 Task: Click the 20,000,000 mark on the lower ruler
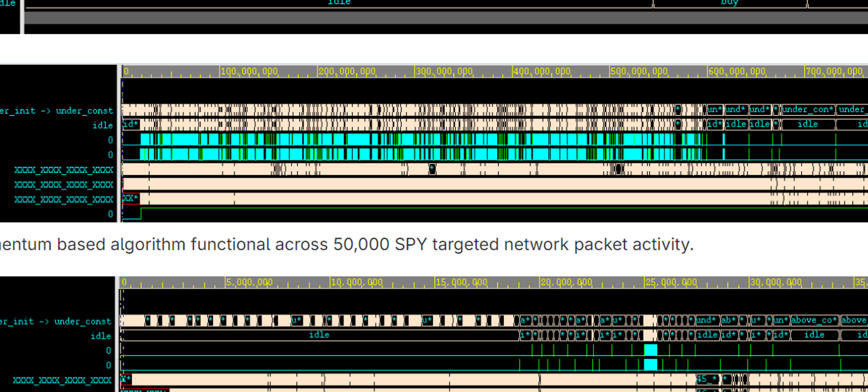click(566, 282)
